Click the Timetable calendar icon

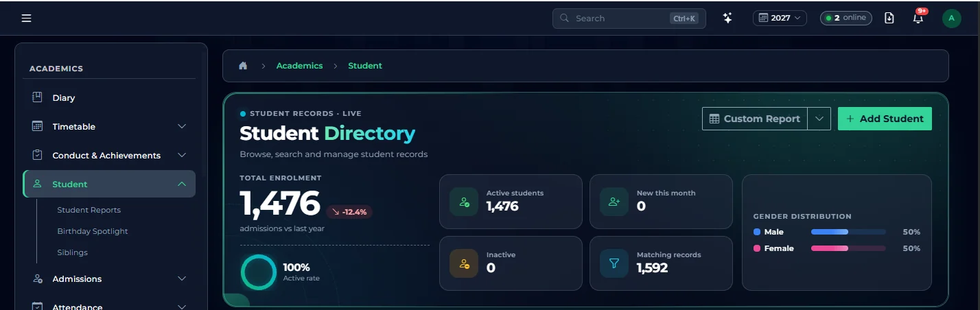[38, 126]
